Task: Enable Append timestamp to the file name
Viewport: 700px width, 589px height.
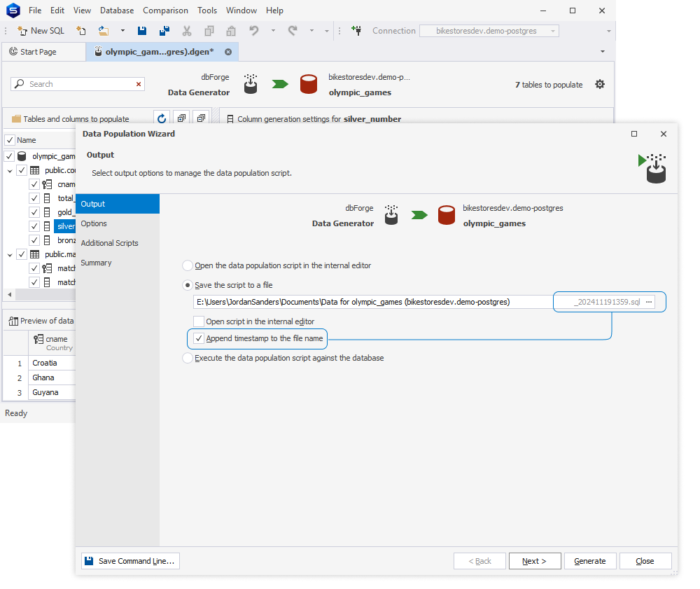Action: [x=199, y=338]
